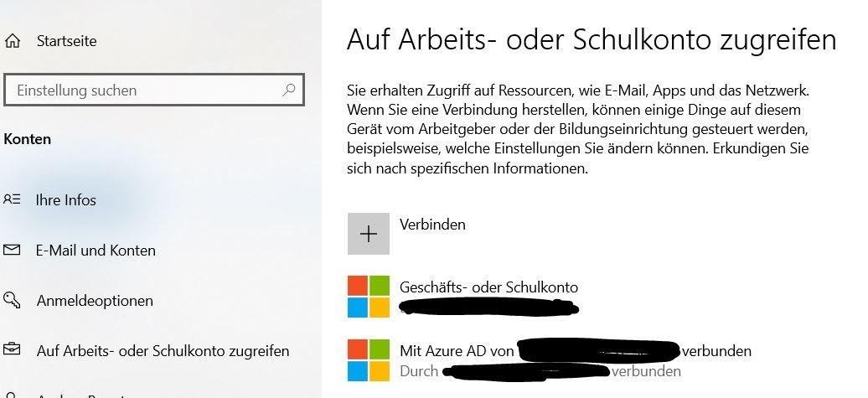The width and height of the screenshot is (868, 398).
Task: Click the briefcase icon in sidebar
Action: coord(12,350)
